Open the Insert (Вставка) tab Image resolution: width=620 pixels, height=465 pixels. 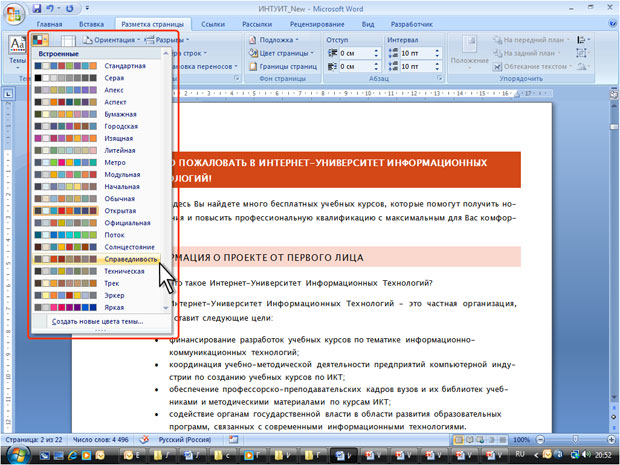point(91,24)
